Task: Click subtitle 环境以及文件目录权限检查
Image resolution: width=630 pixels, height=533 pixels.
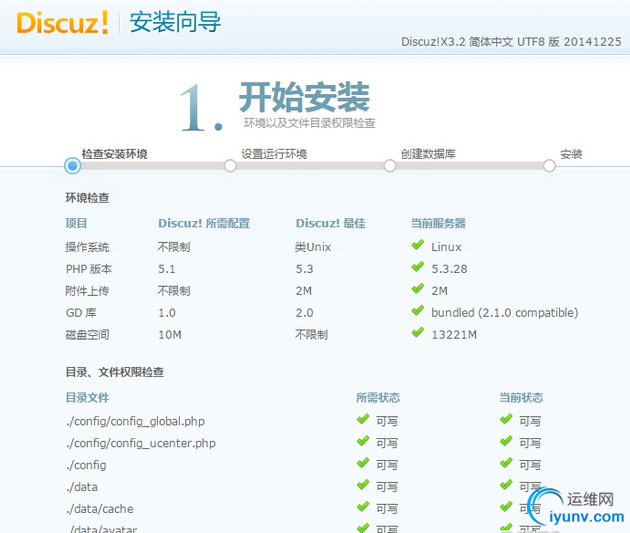Action: tap(309, 123)
